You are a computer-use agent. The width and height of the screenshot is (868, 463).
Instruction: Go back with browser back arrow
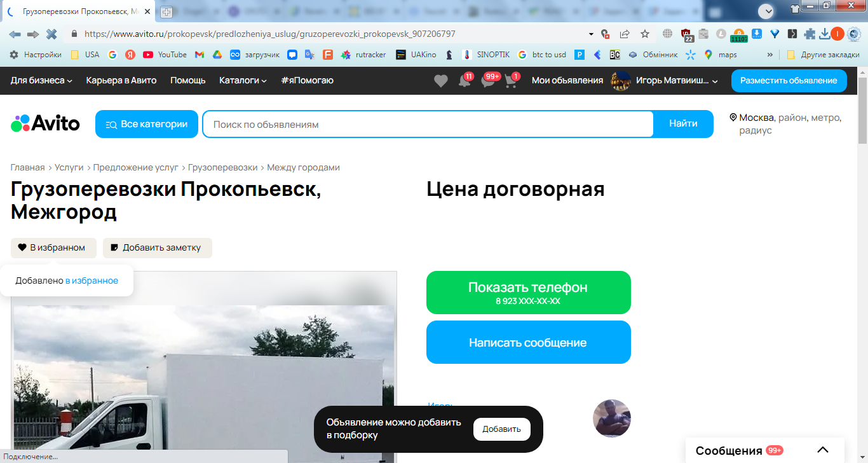pyautogui.click(x=15, y=34)
